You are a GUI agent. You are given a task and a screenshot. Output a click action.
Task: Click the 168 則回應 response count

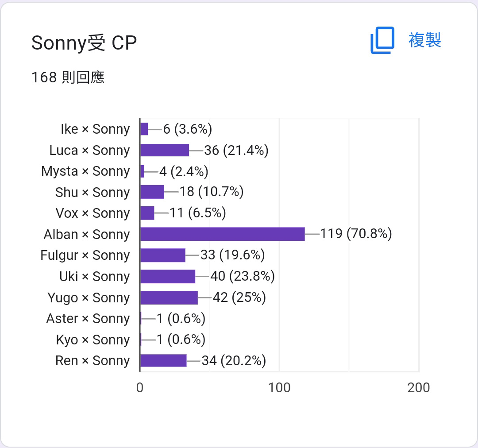(x=68, y=77)
